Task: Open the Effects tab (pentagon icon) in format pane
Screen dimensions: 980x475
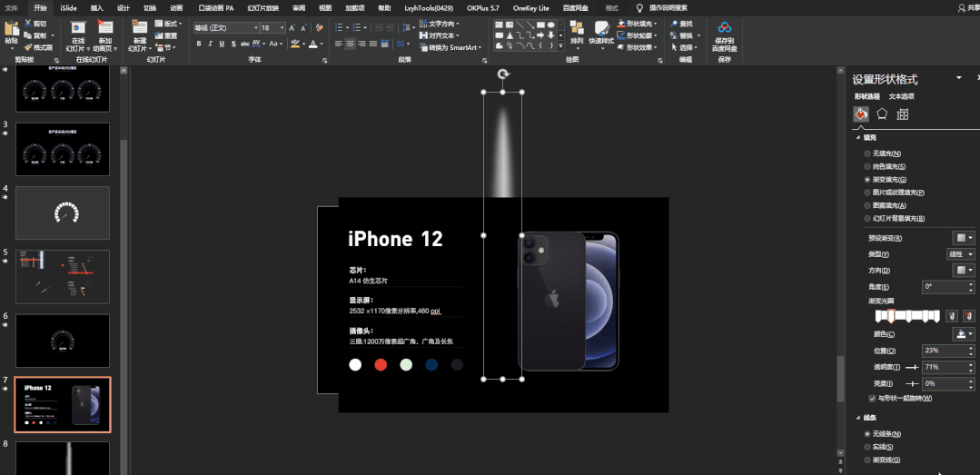Action: (x=882, y=114)
